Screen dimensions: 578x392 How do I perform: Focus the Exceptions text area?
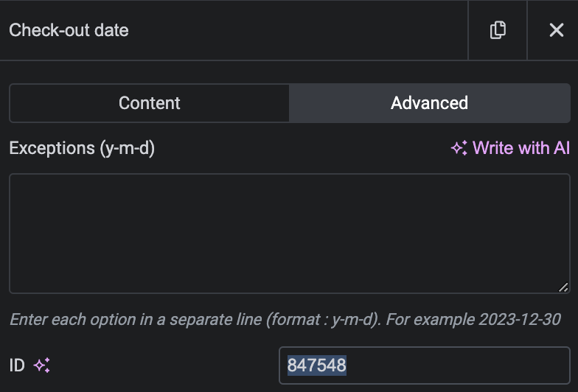pos(290,234)
